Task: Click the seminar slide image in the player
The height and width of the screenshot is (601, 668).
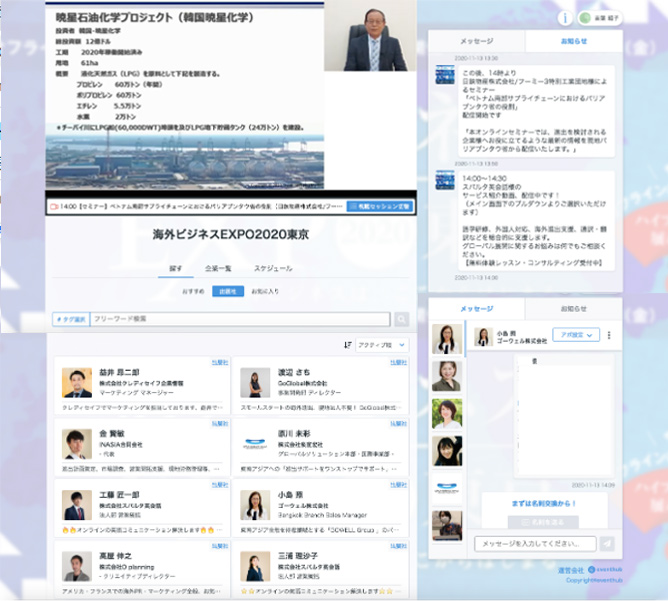Action: coord(184,96)
